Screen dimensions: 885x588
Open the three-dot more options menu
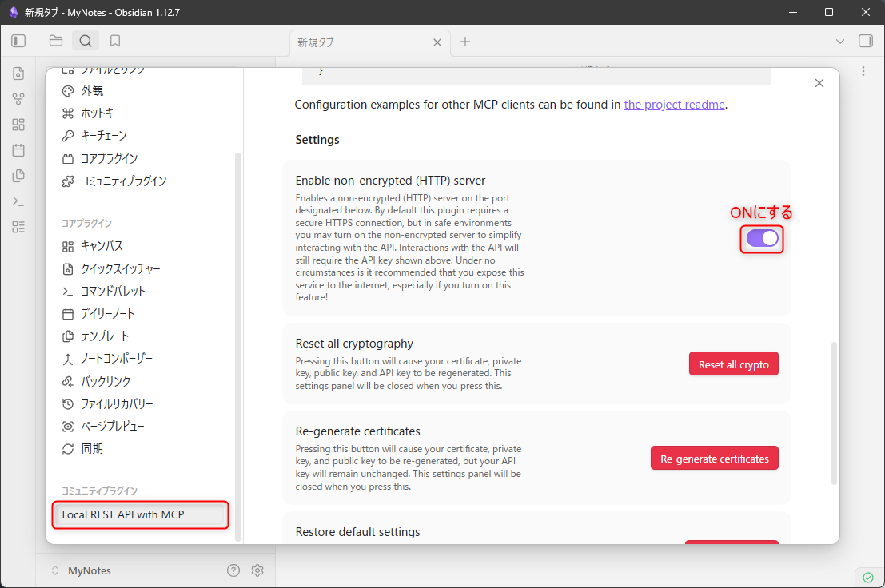(863, 71)
